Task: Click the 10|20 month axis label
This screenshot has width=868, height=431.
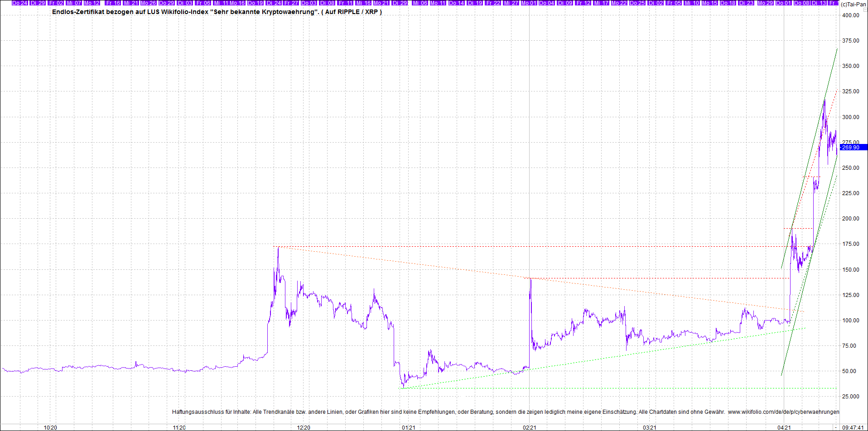Action: pos(50,427)
